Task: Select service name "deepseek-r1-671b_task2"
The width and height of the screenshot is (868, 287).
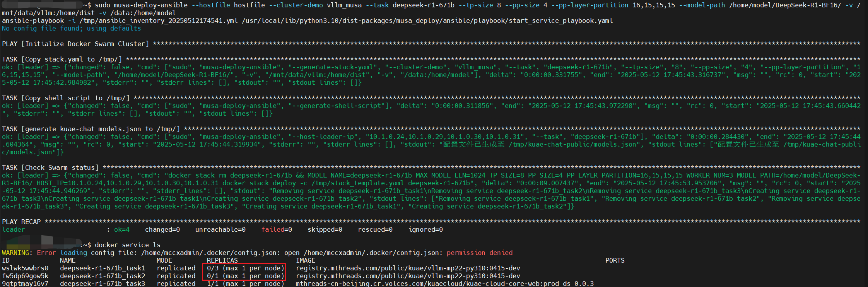Action: point(103,276)
